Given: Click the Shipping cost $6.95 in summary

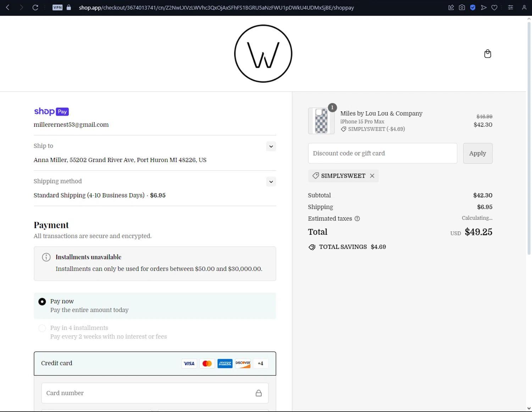Looking at the screenshot, I should tap(485, 207).
